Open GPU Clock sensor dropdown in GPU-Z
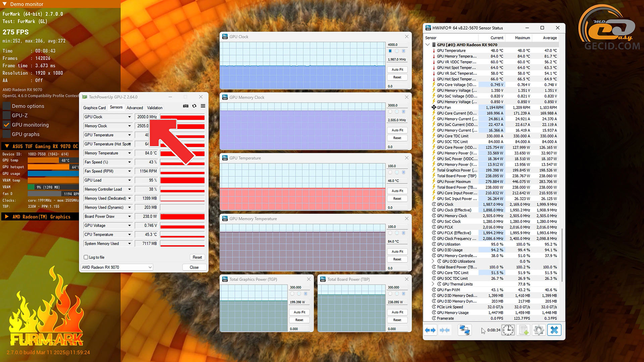The width and height of the screenshot is (644, 362). [x=129, y=117]
